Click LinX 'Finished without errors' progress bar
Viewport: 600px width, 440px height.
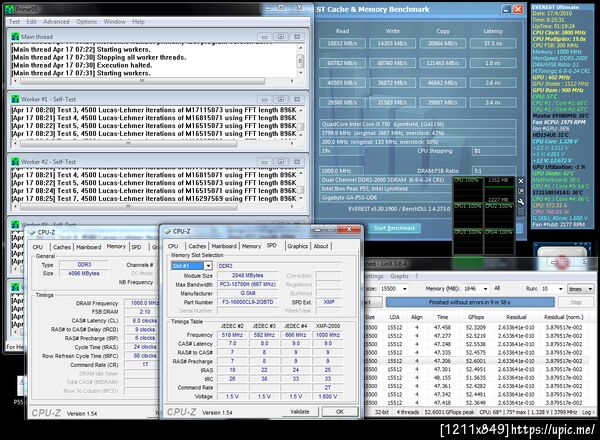tap(470, 302)
